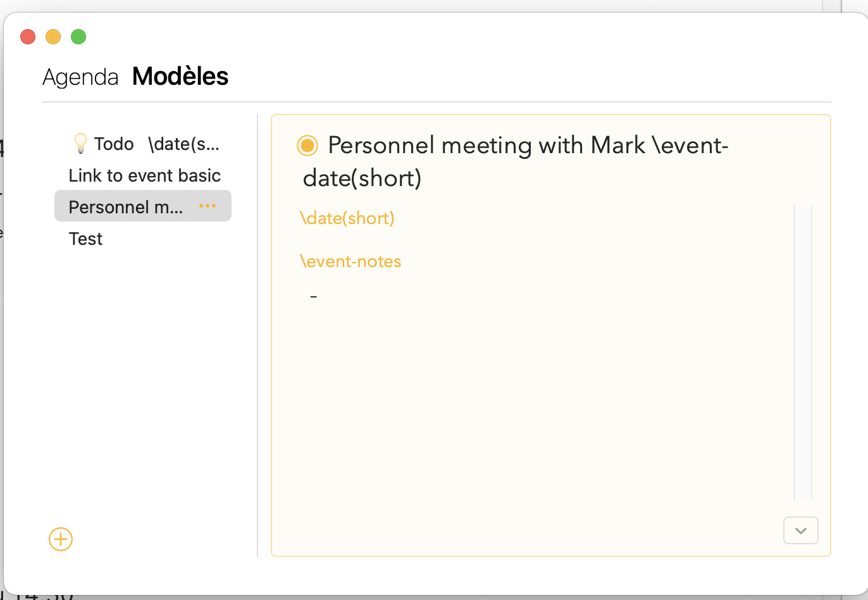Viewport: 868px width, 600px height.
Task: Expand the chevron dropdown at note bottom
Action: pyautogui.click(x=801, y=530)
